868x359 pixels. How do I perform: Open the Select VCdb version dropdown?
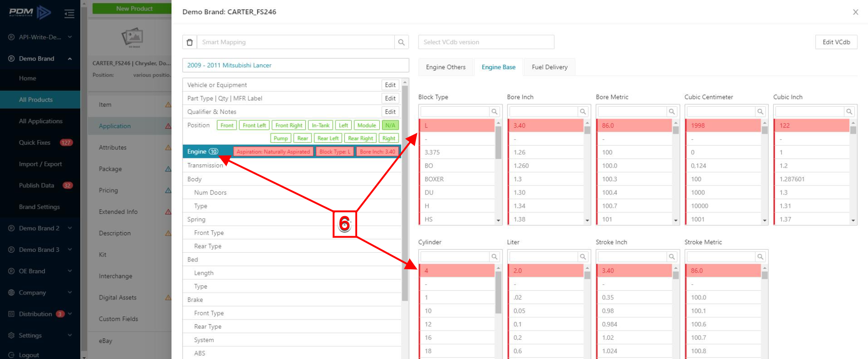(486, 42)
